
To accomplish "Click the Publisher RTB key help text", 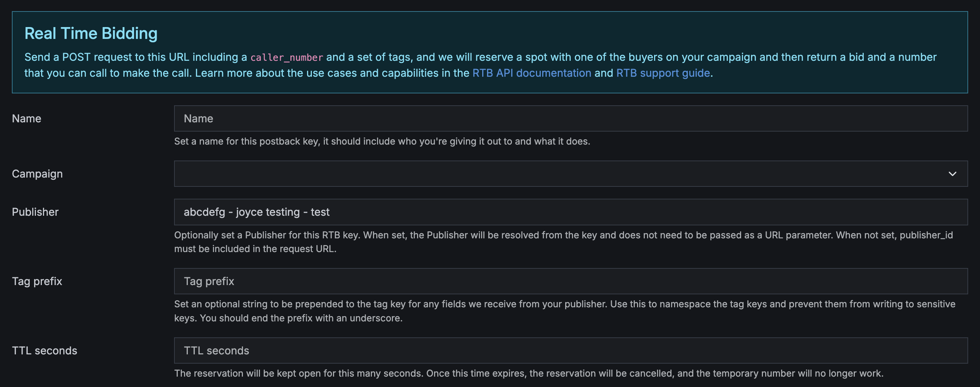I will click(563, 242).
